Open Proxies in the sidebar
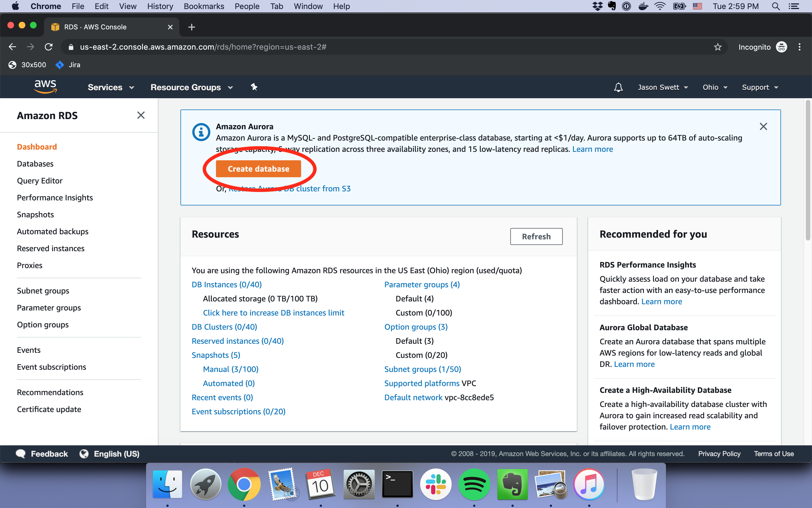Screen dimensions: 812x508 [30, 265]
